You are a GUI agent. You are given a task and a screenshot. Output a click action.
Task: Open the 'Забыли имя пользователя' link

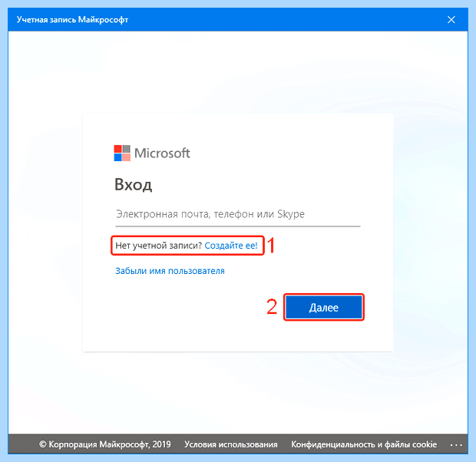170,271
